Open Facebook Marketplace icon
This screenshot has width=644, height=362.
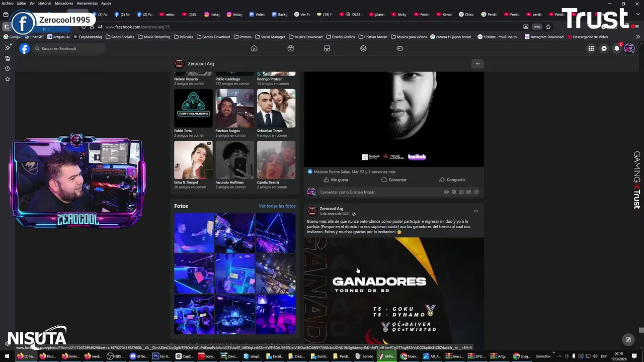(327, 48)
